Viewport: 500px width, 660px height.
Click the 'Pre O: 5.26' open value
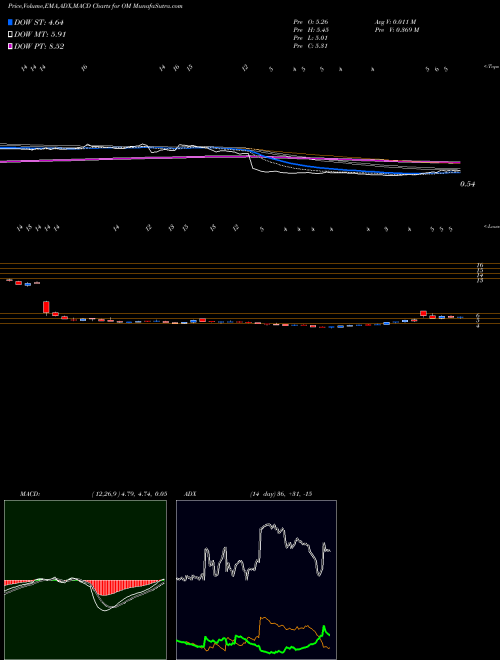coord(311,22)
